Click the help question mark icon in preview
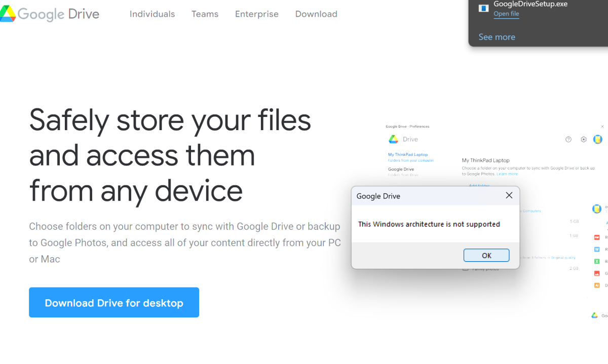Viewport: 608px width, 364px height. (568, 139)
